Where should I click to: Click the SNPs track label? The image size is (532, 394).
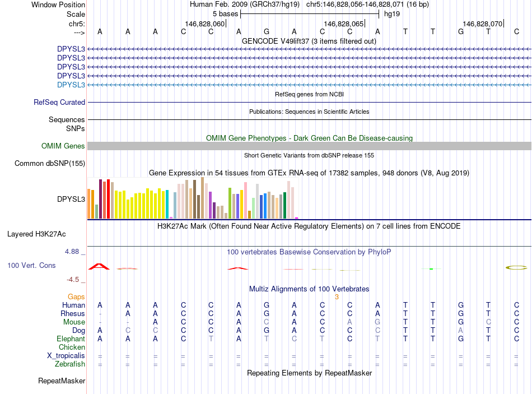[x=76, y=128]
